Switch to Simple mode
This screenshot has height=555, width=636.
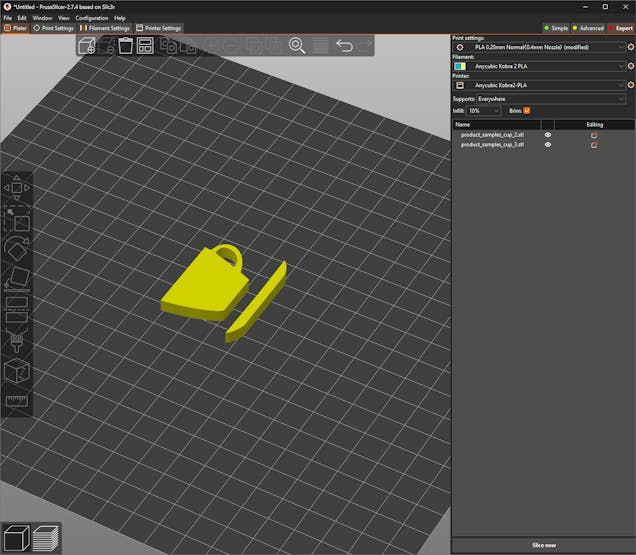coord(555,28)
